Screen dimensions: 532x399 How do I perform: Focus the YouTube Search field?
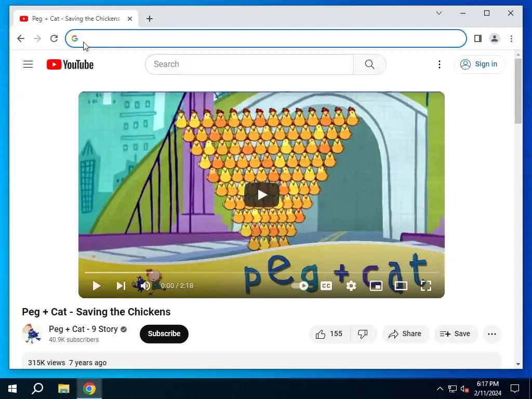coord(249,64)
